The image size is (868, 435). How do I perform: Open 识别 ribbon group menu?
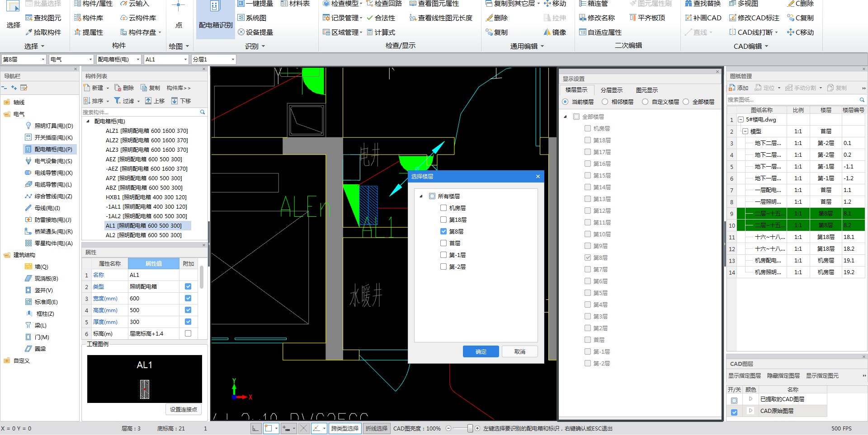(x=255, y=46)
